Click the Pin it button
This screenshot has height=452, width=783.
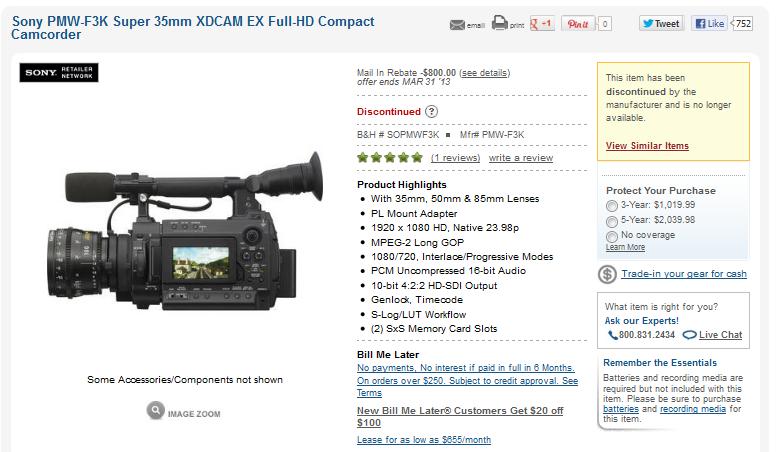(x=578, y=23)
